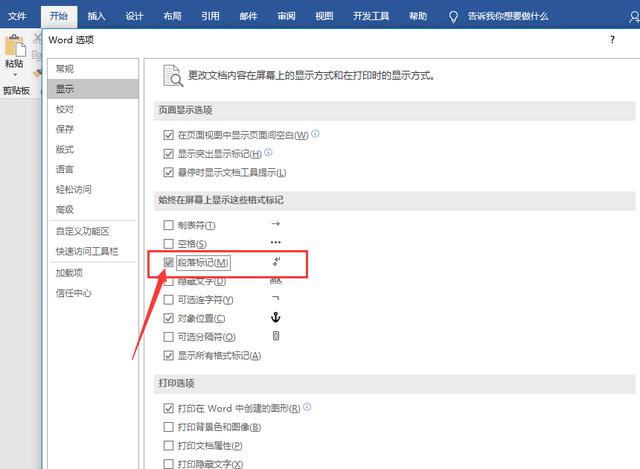The width and height of the screenshot is (640, 469).
Task: Select 保存 in the options sidebar
Action: 93,129
